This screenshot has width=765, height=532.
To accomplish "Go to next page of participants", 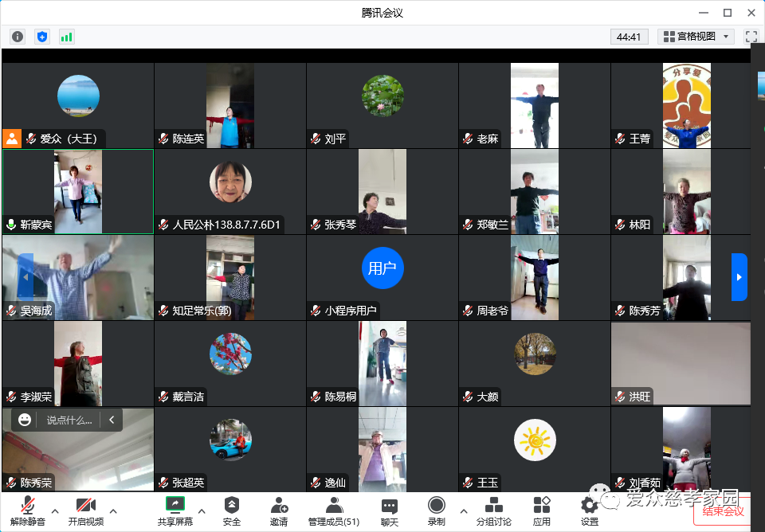I will (739, 277).
